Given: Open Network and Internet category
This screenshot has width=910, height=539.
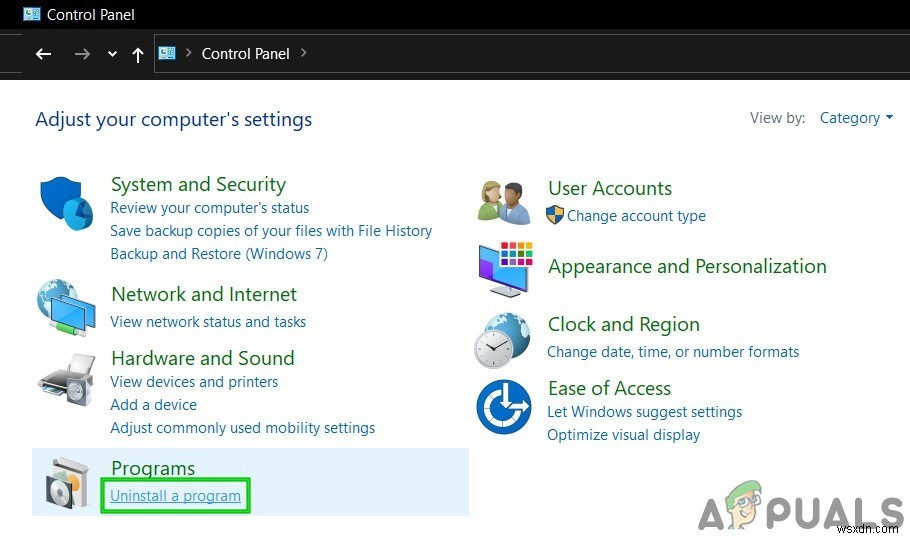Looking at the screenshot, I should 204,294.
